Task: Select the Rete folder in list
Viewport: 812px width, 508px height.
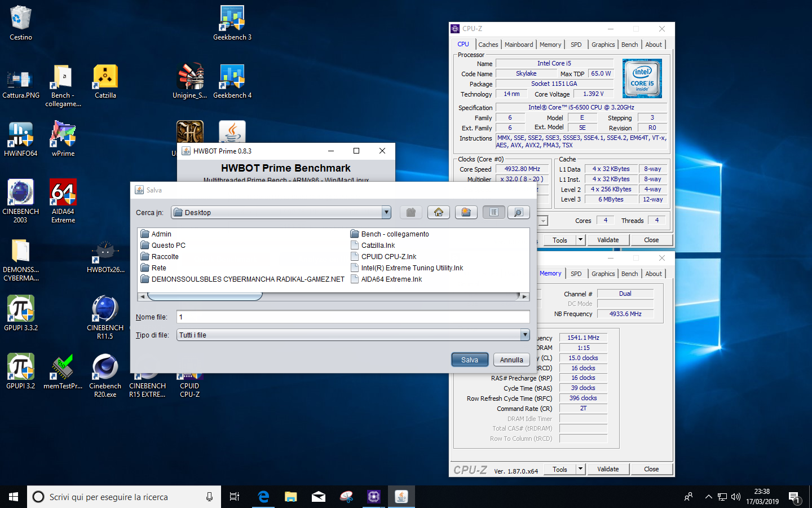Action: point(153,268)
